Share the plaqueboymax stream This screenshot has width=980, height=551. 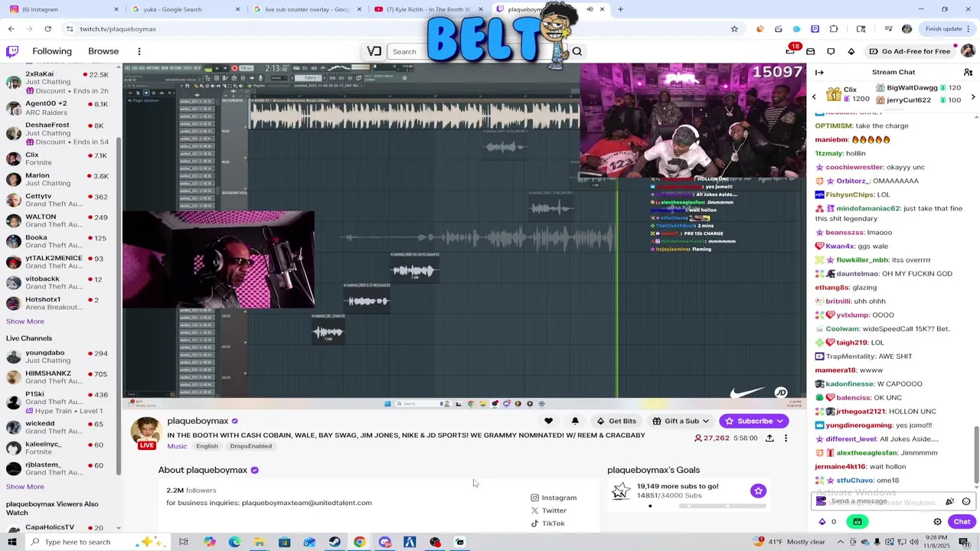pos(769,439)
